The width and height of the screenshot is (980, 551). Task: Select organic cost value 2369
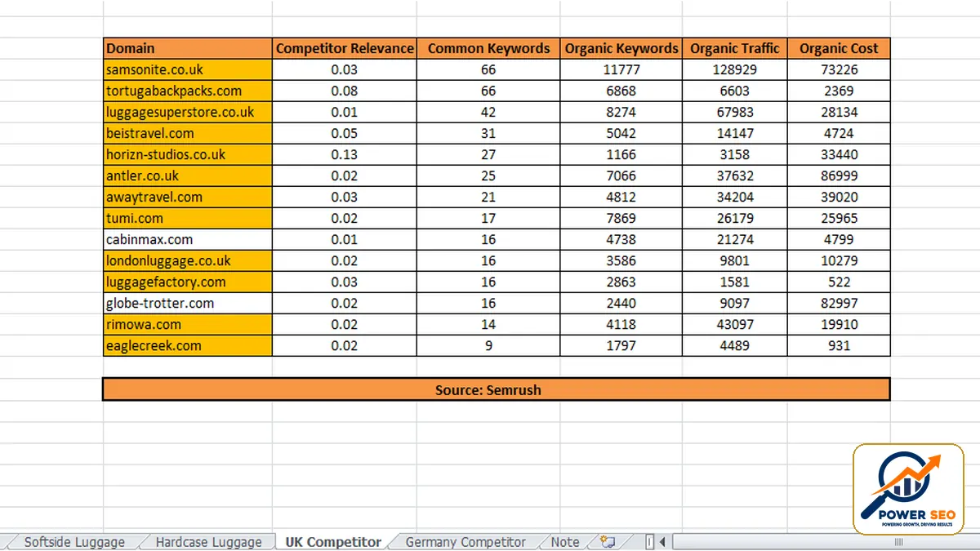point(839,91)
